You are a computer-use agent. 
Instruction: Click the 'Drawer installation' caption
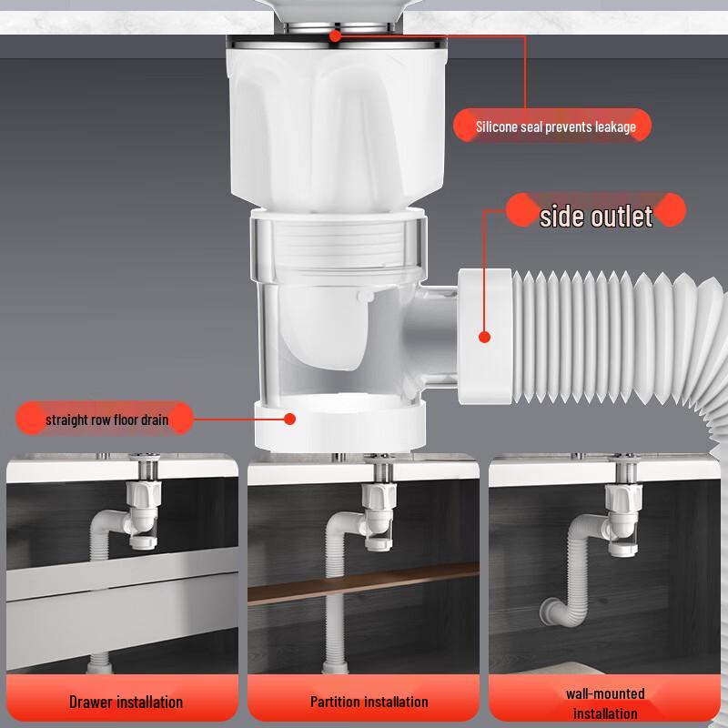point(126,702)
